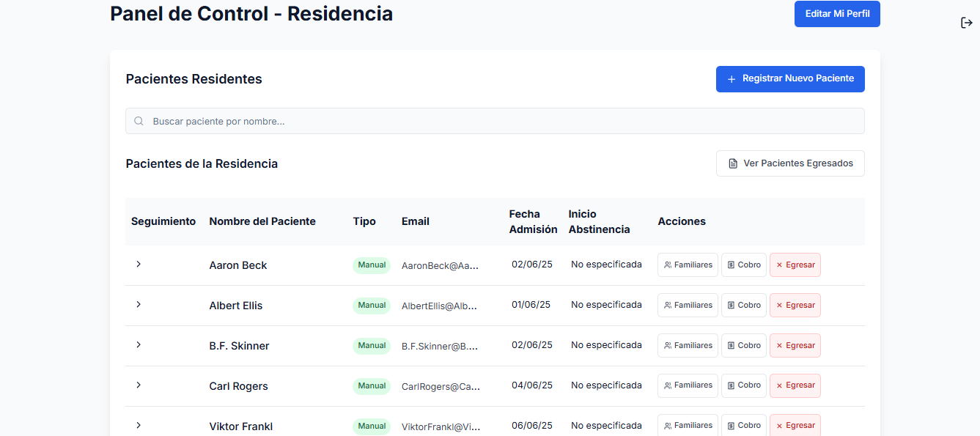Click Acciones column header
Image resolution: width=980 pixels, height=436 pixels.
click(682, 221)
